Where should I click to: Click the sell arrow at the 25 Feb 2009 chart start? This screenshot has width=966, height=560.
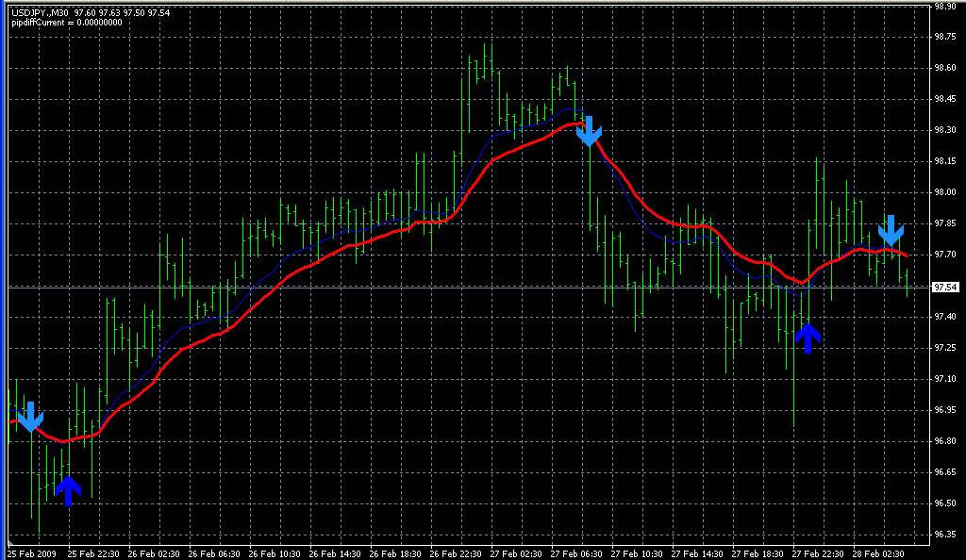click(x=30, y=417)
